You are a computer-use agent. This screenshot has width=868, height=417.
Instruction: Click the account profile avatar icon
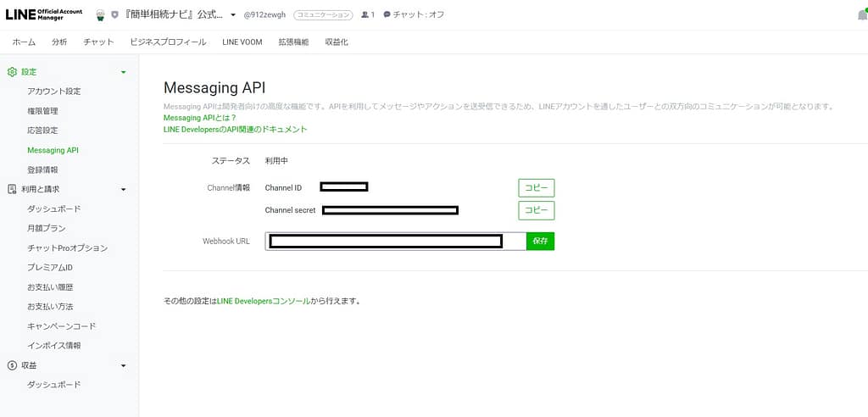100,14
